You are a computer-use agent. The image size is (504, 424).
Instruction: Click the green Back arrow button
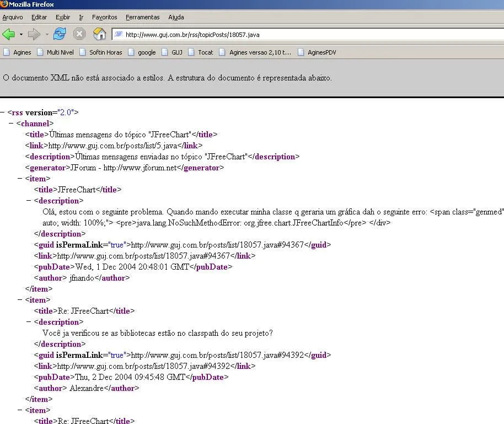coord(9,34)
